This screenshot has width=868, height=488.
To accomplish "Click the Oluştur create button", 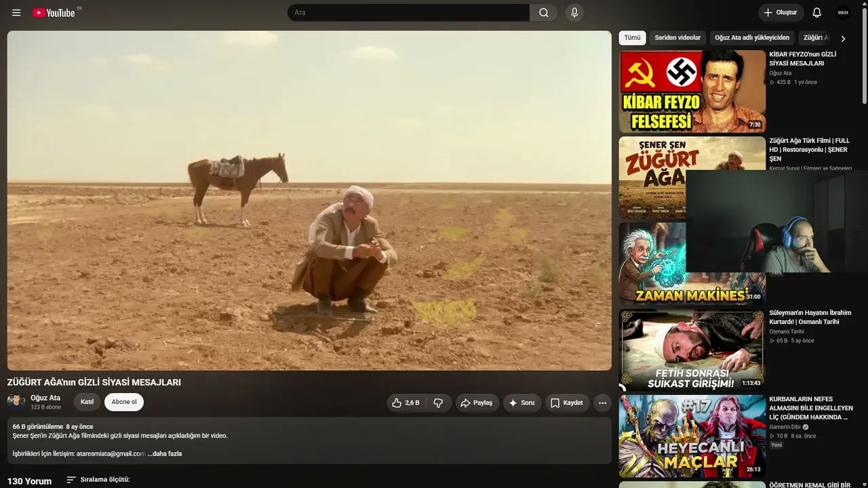I will 781,13.
